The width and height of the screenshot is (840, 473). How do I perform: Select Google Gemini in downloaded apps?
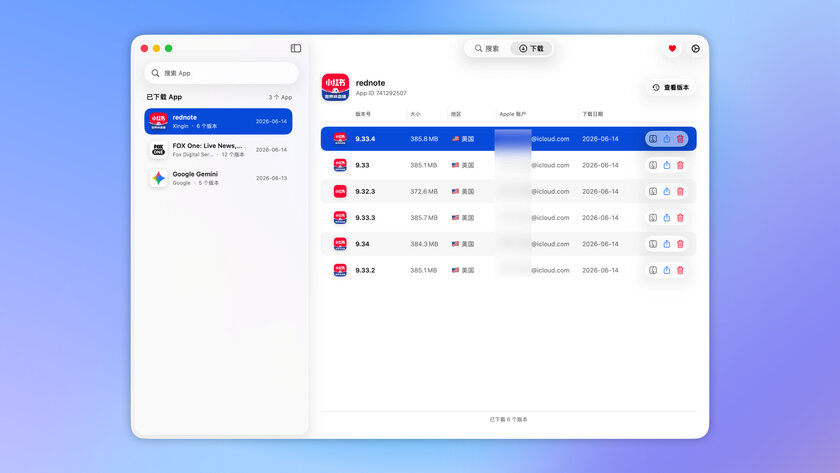pos(219,178)
